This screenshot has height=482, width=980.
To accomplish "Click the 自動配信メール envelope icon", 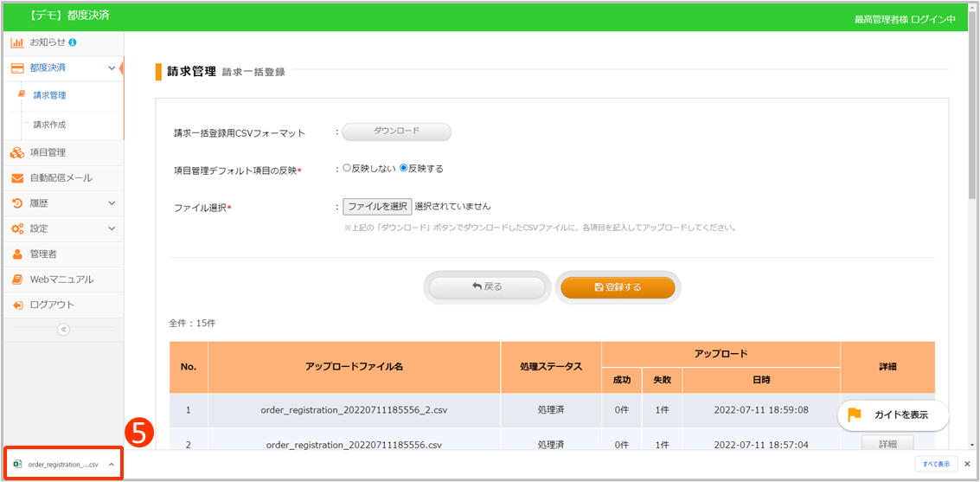I will pyautogui.click(x=17, y=178).
